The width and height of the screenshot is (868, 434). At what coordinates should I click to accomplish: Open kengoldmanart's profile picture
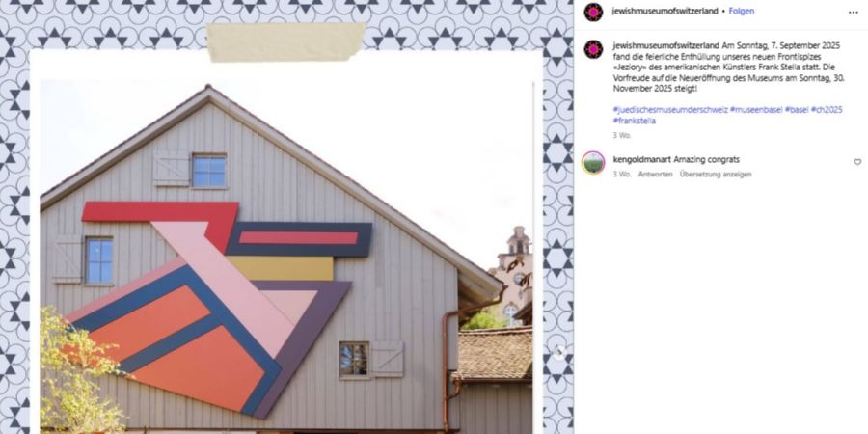(x=593, y=163)
